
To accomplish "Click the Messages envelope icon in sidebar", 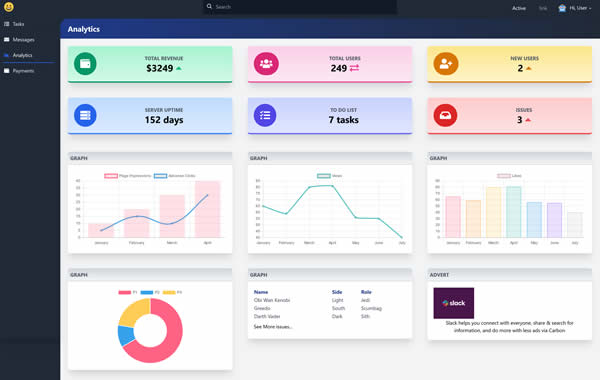I will tap(7, 39).
